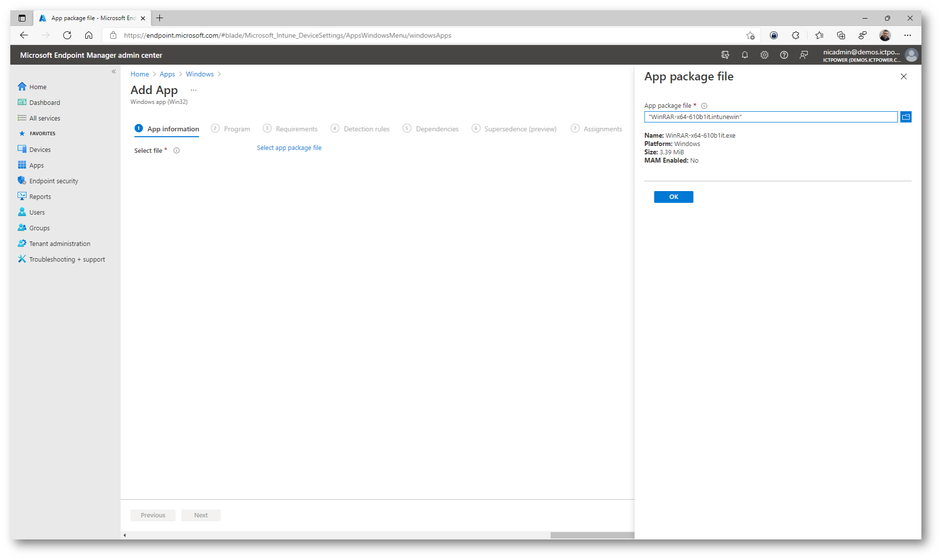Open Endpoint security in the sidebar

point(53,181)
